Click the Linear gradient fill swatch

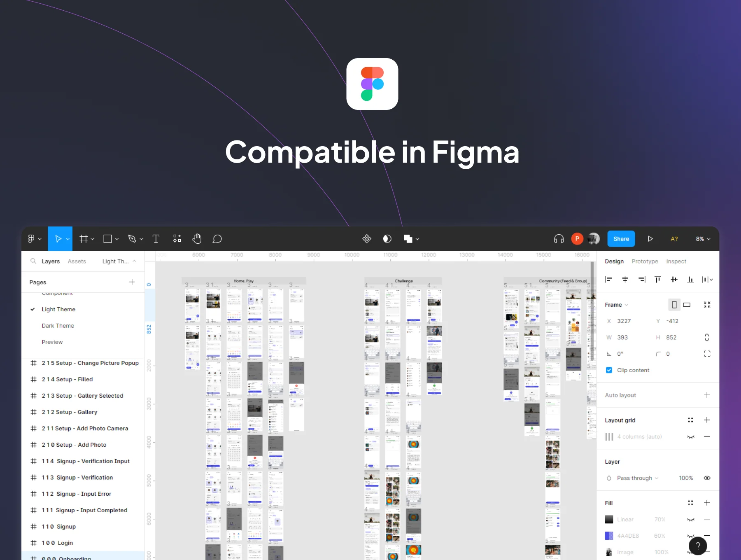[x=609, y=520]
